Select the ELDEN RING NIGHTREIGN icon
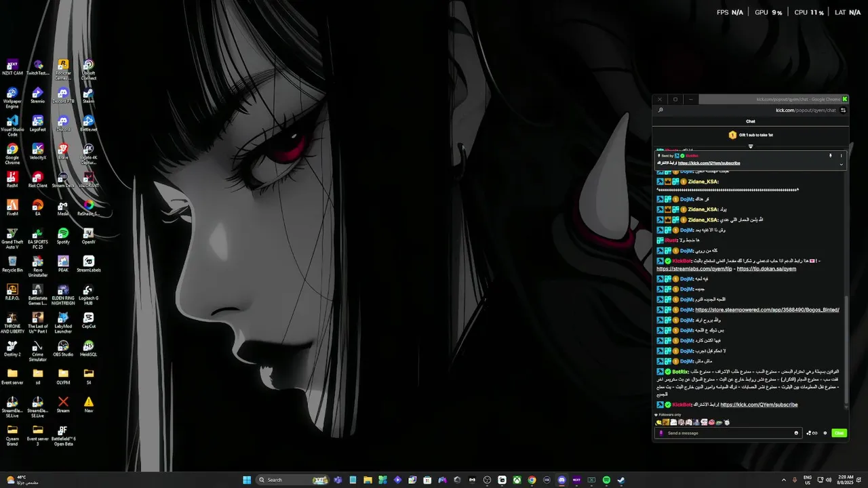 [63, 295]
